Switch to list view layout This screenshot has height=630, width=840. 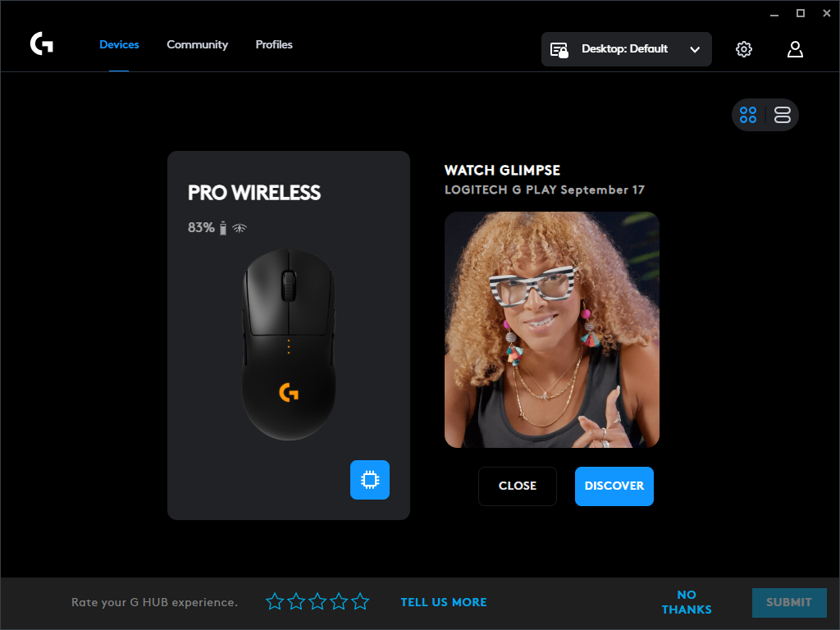coord(782,115)
